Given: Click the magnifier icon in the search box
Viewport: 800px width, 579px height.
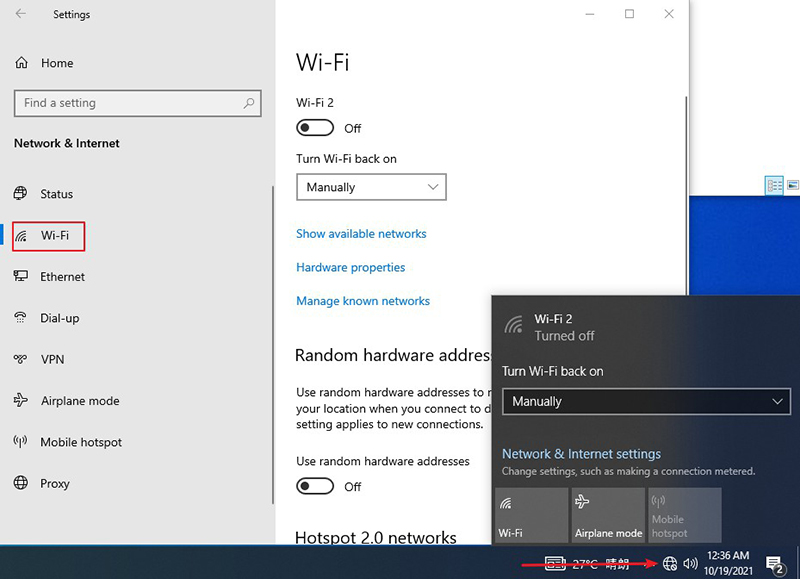Looking at the screenshot, I should point(249,103).
